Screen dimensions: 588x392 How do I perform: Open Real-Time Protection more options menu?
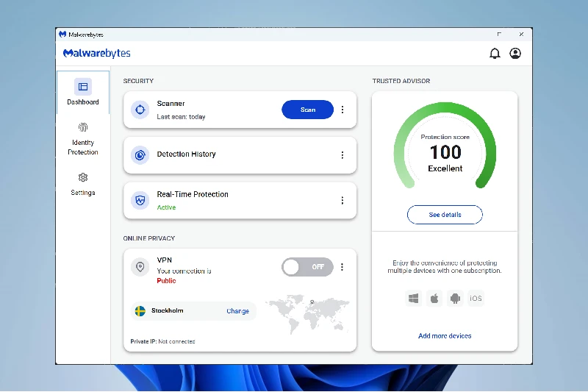click(343, 200)
